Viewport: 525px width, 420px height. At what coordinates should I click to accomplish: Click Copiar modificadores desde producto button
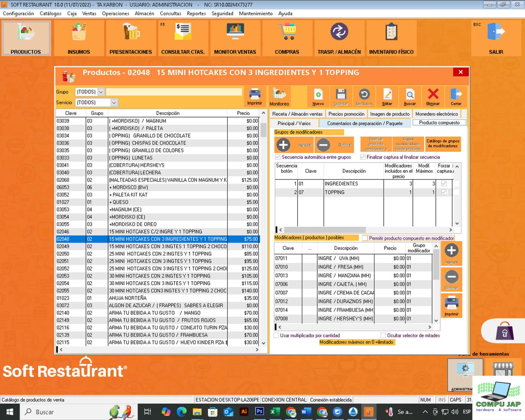click(408, 144)
